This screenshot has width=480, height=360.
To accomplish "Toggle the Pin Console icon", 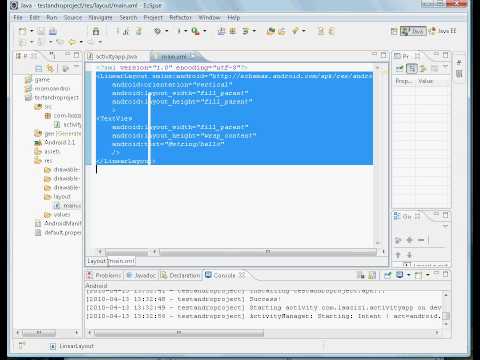I will point(387,275).
